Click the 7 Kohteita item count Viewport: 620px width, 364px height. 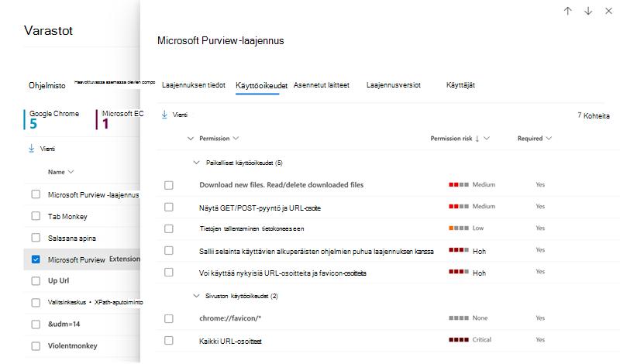click(593, 115)
